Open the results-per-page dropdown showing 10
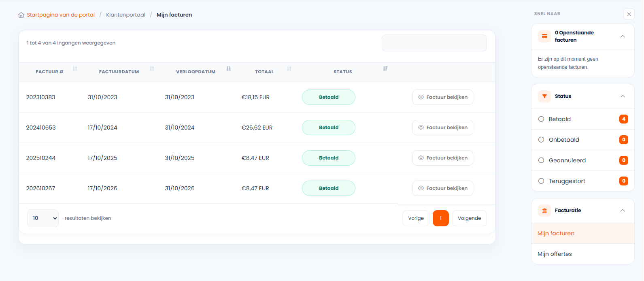 pos(43,218)
